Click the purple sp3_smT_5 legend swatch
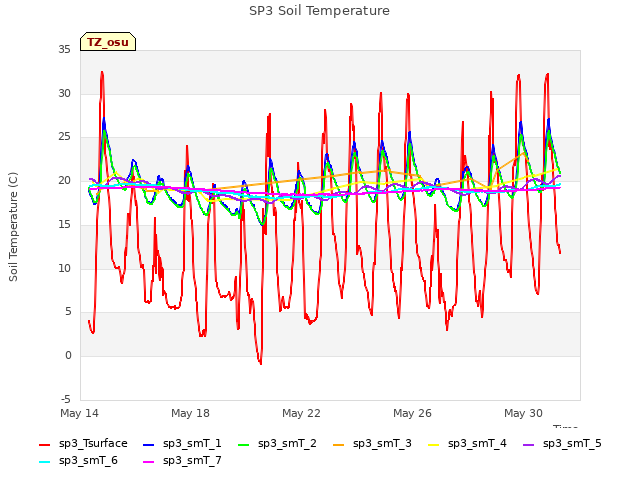640x480 pixels. (528, 444)
